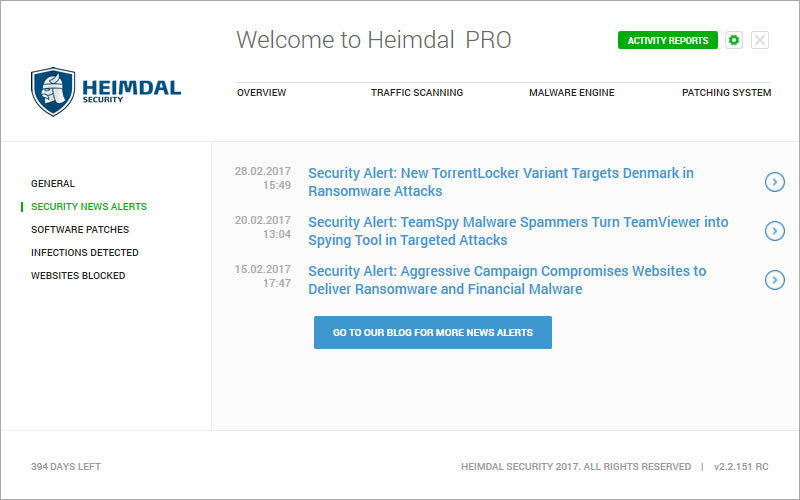Show Software Patches section
Image resolution: width=800 pixels, height=500 pixels.
point(80,230)
